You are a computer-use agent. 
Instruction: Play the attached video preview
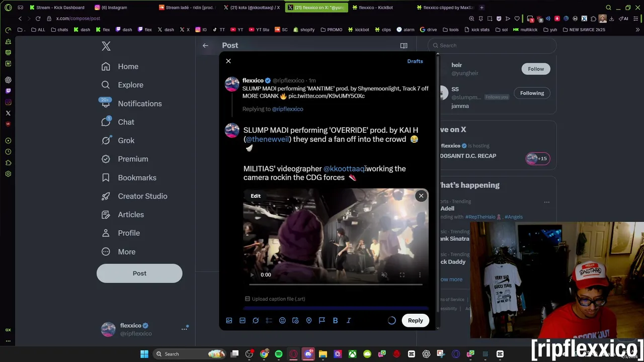pos(252,275)
